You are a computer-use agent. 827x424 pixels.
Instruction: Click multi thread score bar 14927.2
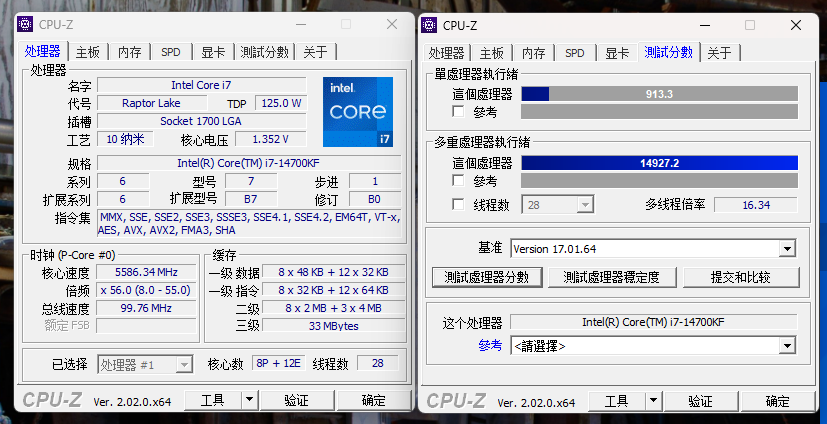pos(659,163)
